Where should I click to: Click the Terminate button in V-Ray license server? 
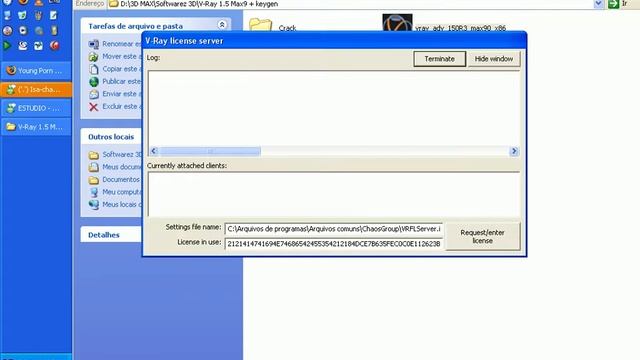[439, 59]
